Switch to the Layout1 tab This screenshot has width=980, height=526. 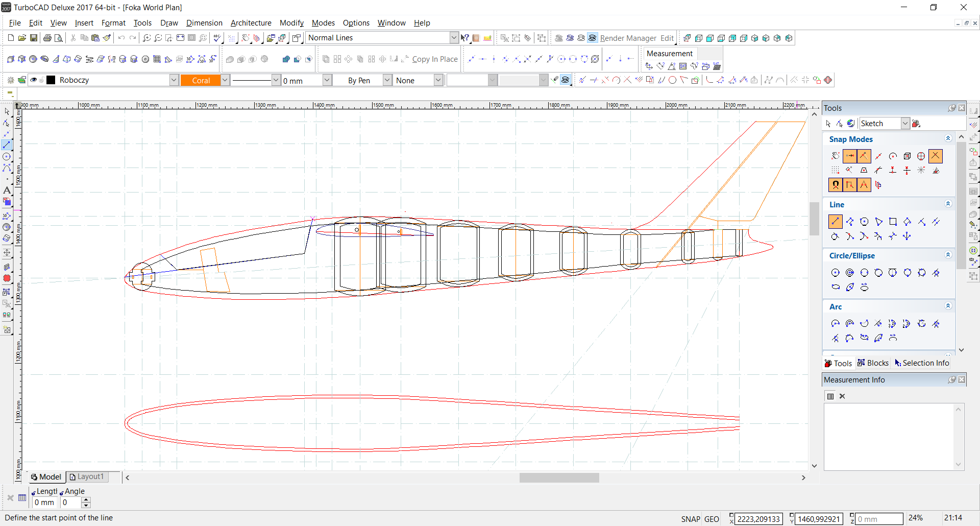87,476
